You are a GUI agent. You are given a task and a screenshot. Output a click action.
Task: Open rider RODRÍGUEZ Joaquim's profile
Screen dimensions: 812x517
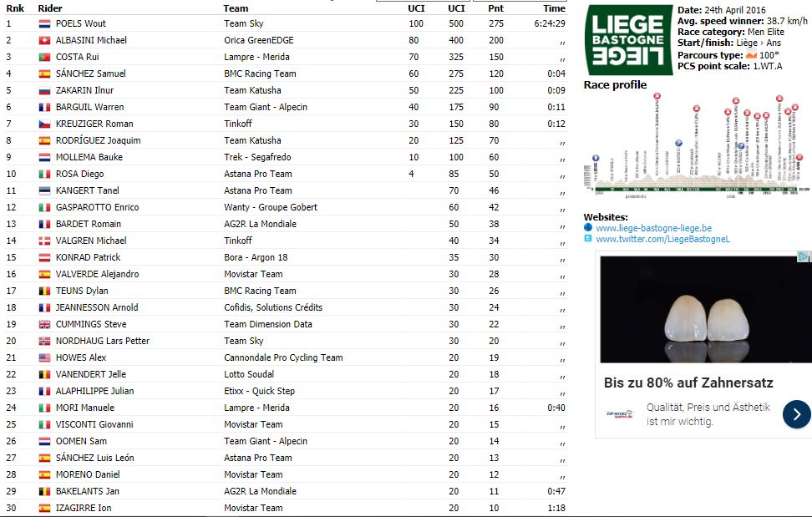(x=99, y=141)
